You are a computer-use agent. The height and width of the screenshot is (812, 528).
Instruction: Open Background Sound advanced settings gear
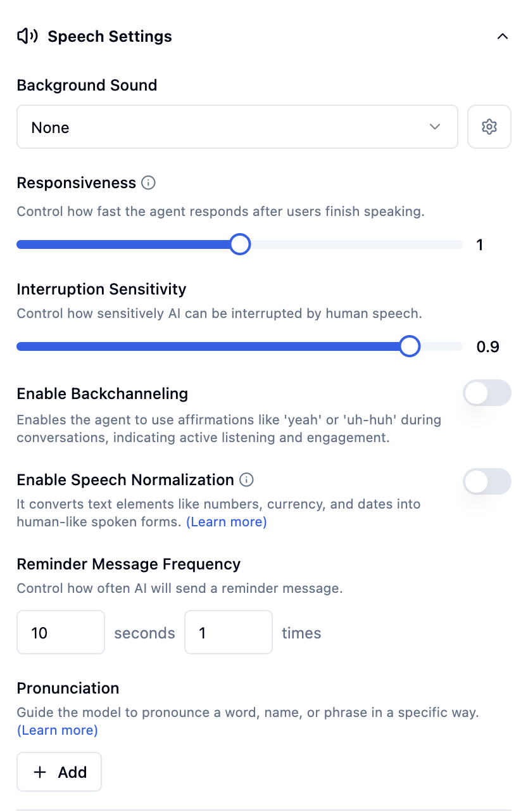point(489,126)
